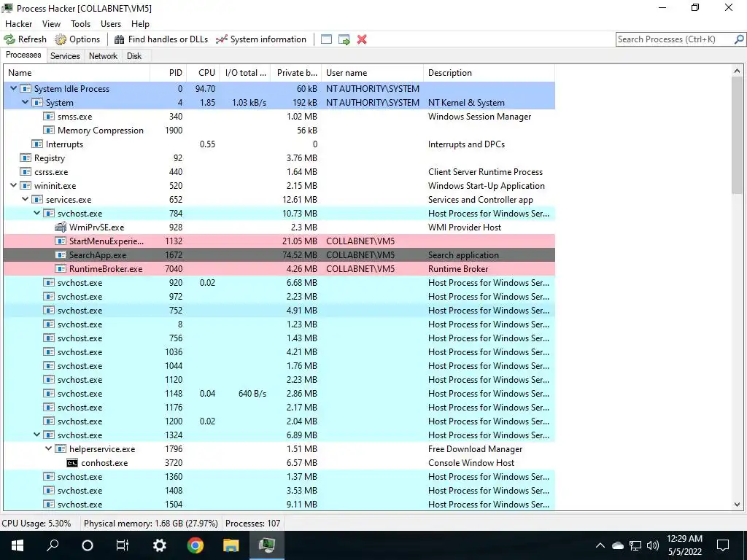Select the Processes tab
This screenshot has height=560, width=747.
click(23, 55)
